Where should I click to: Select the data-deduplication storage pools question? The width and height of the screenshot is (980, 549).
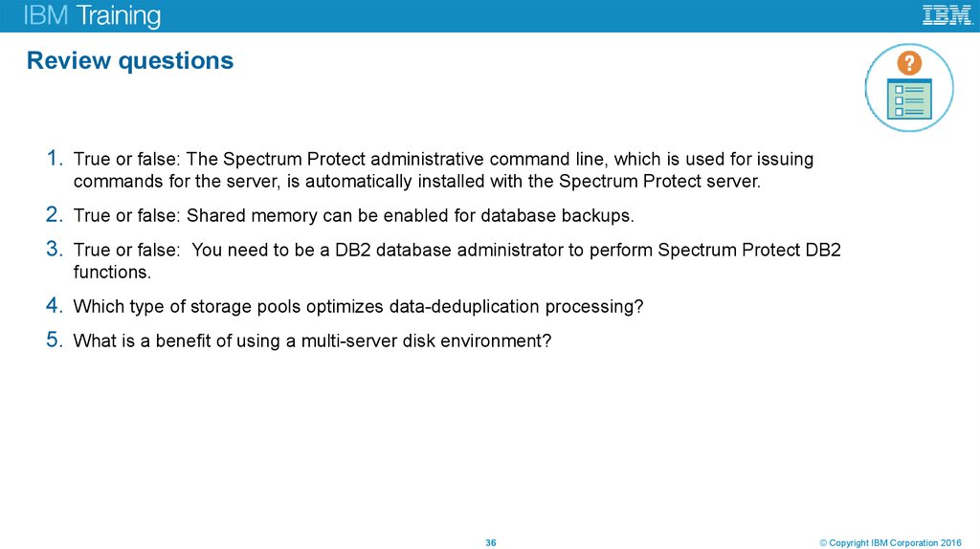pyautogui.click(x=358, y=307)
